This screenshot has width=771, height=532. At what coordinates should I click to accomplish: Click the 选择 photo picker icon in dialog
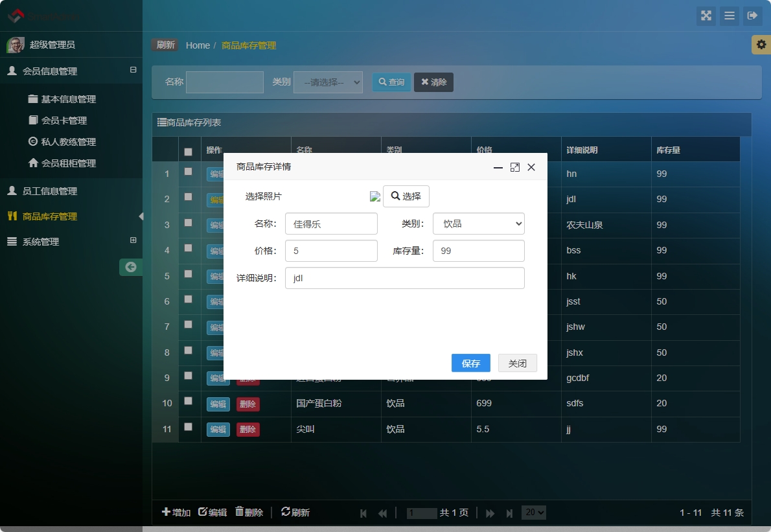click(406, 196)
